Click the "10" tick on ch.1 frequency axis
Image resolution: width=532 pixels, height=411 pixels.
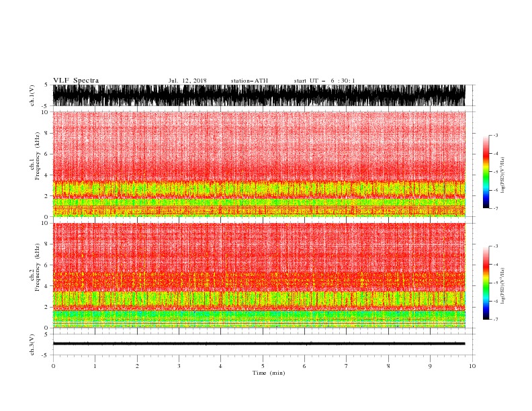[x=45, y=112]
